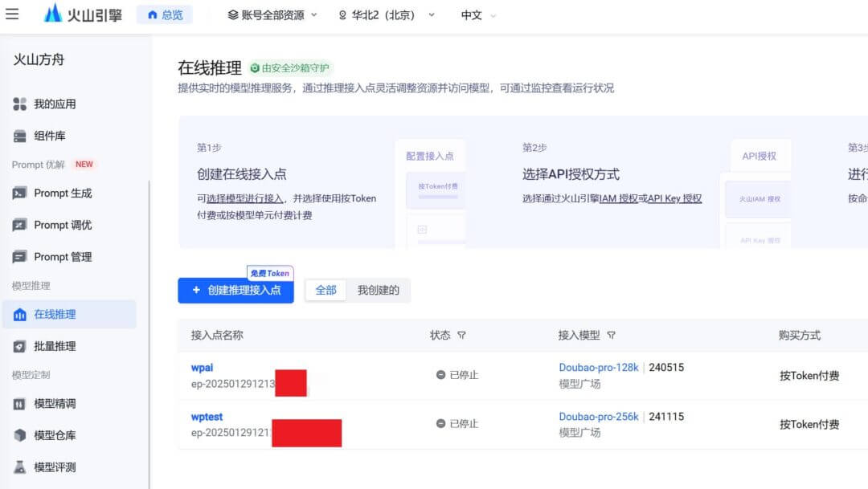868x489 pixels.
Task: Click the 状态 column filter icon
Action: click(461, 336)
